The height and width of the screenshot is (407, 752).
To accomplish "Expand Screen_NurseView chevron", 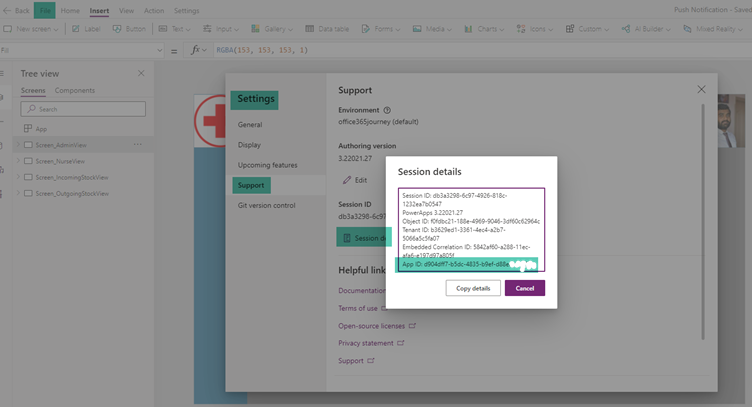I will (18, 161).
